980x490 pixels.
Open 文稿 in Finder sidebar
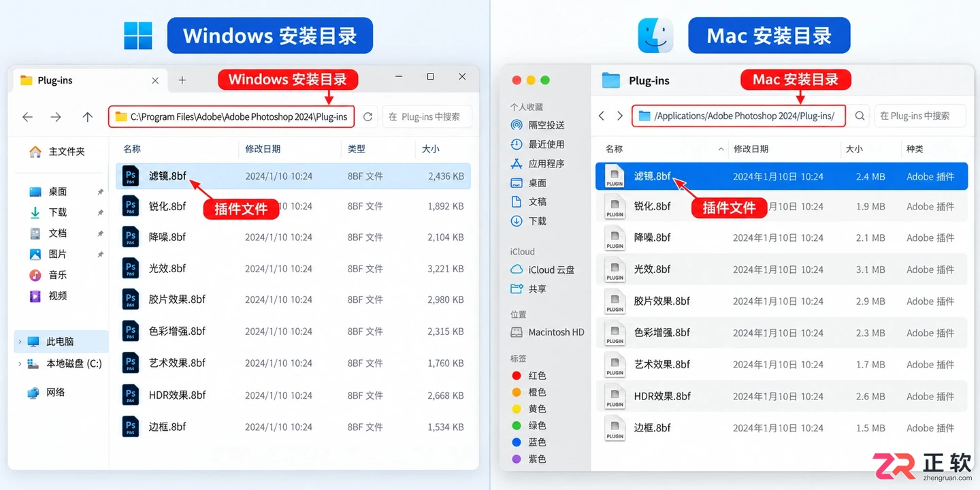(x=529, y=202)
